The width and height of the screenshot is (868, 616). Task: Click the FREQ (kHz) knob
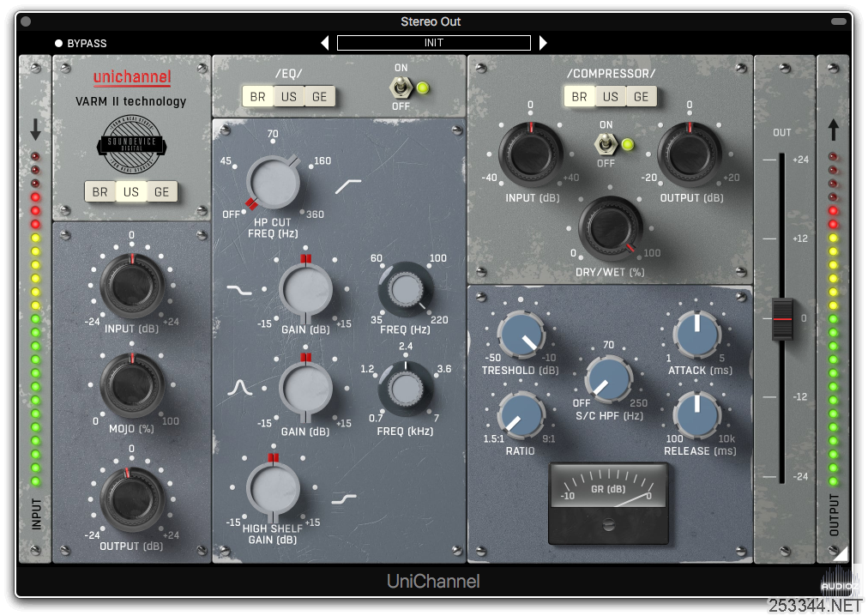(406, 389)
